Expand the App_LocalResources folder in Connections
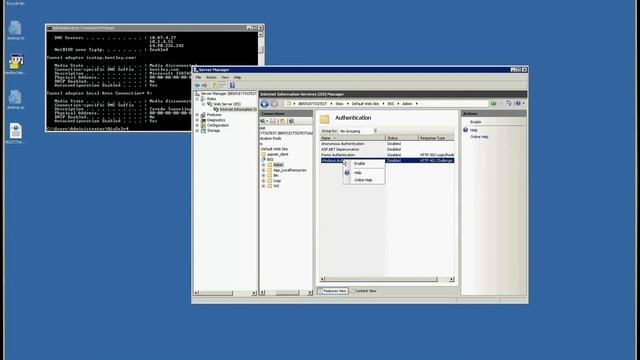Viewport: 640px width, 360px height. (264, 170)
